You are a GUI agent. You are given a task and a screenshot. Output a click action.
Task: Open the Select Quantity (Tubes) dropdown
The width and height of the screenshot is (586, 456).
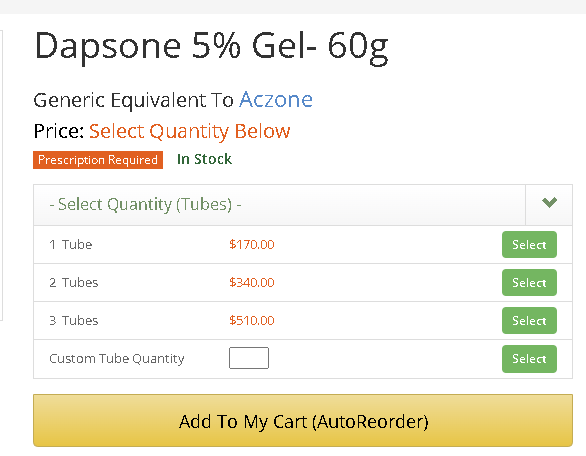click(303, 205)
